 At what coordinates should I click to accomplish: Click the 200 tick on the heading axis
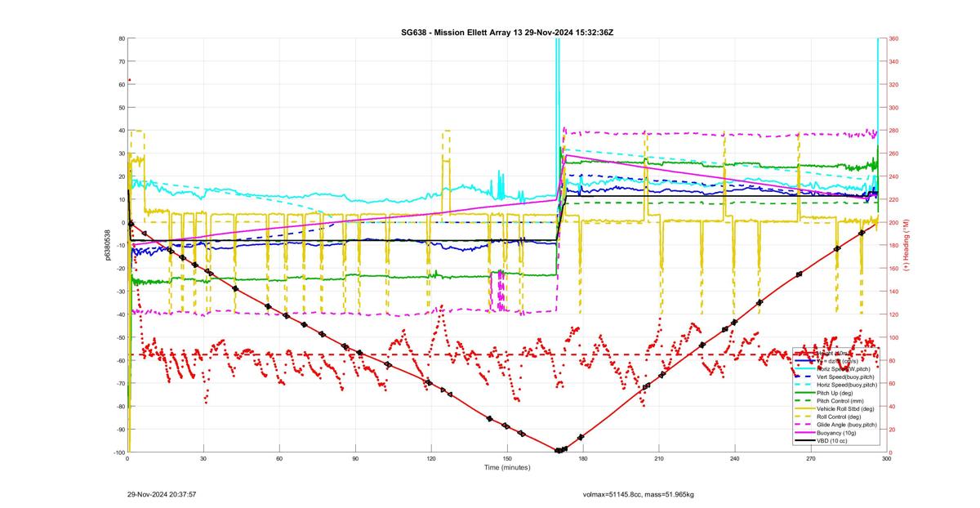(x=894, y=222)
